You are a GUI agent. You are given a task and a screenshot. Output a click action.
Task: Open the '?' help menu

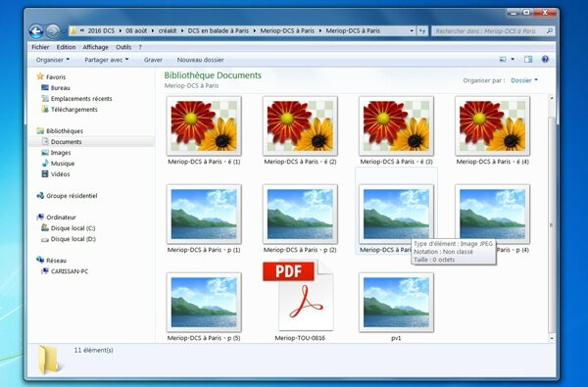[140, 47]
